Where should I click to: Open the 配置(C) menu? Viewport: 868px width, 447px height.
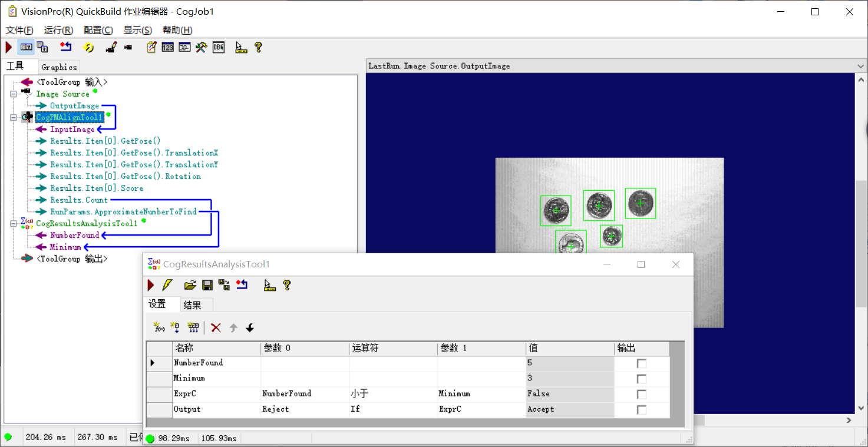[x=98, y=30]
